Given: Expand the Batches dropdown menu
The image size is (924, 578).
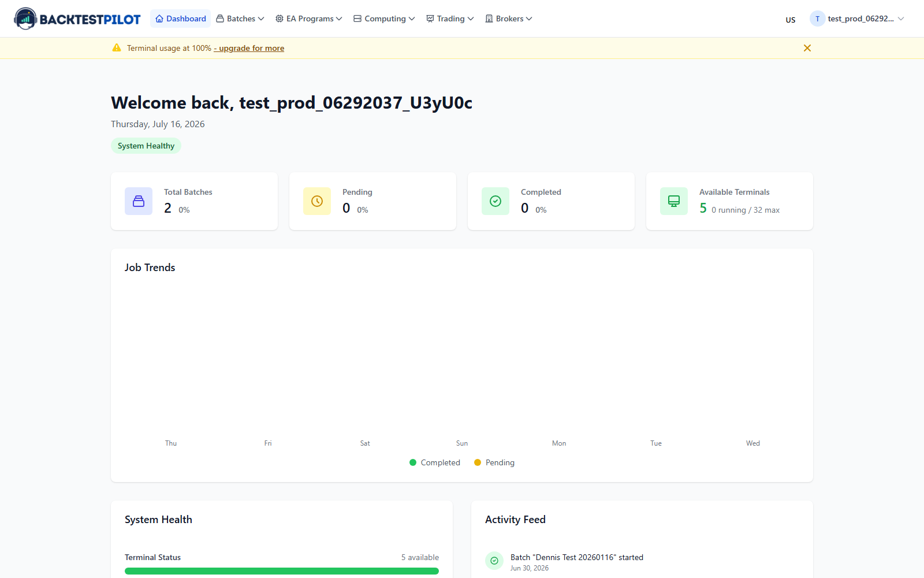Looking at the screenshot, I should [x=240, y=18].
